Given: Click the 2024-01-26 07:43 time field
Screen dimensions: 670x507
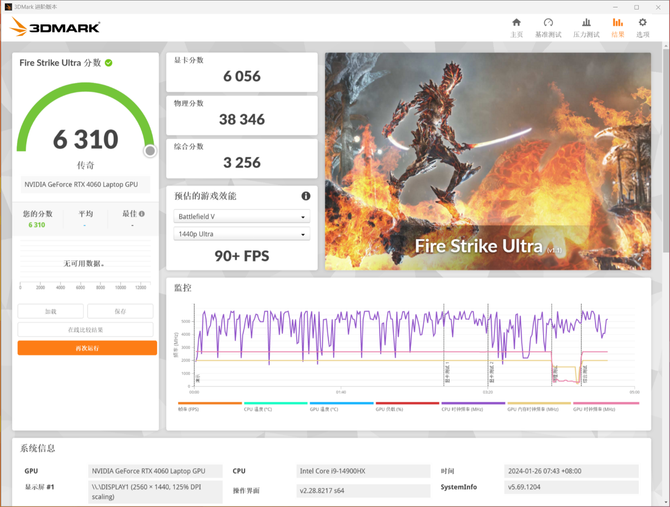Looking at the screenshot, I should [571, 471].
